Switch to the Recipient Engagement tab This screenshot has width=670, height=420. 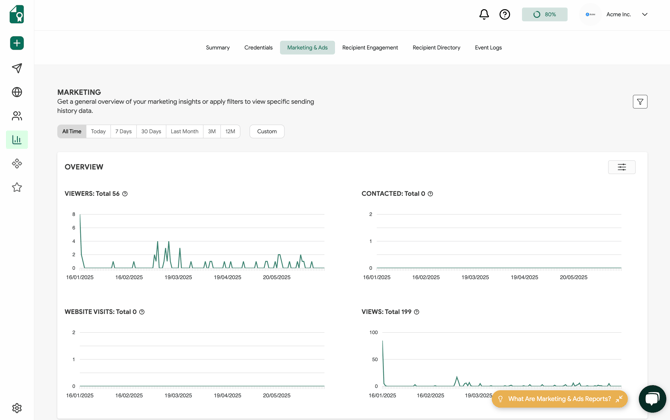pos(370,47)
